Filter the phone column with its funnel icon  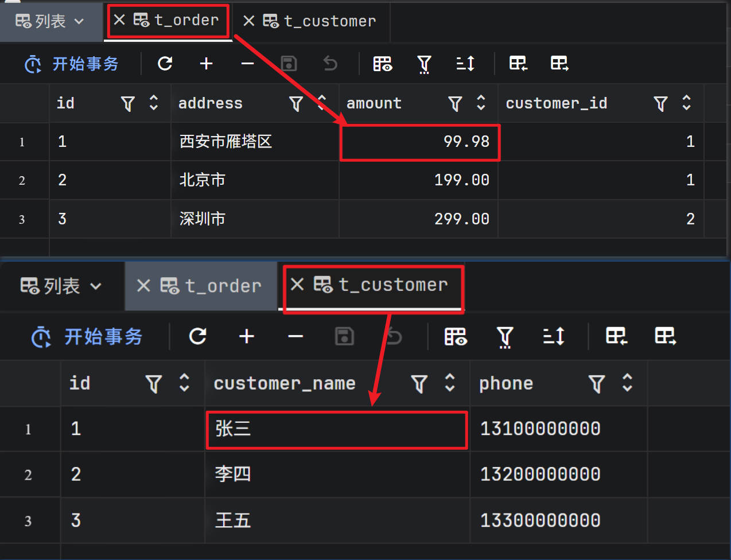(x=596, y=383)
